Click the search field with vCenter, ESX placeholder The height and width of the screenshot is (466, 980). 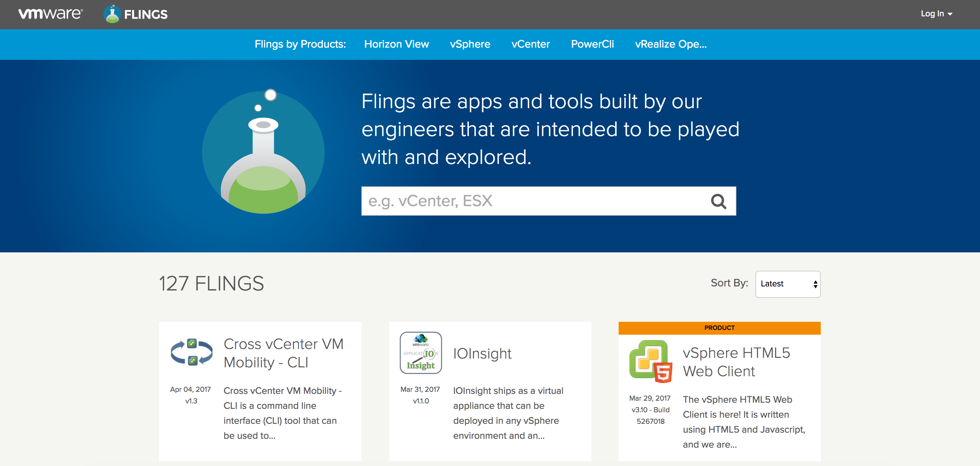coord(549,201)
